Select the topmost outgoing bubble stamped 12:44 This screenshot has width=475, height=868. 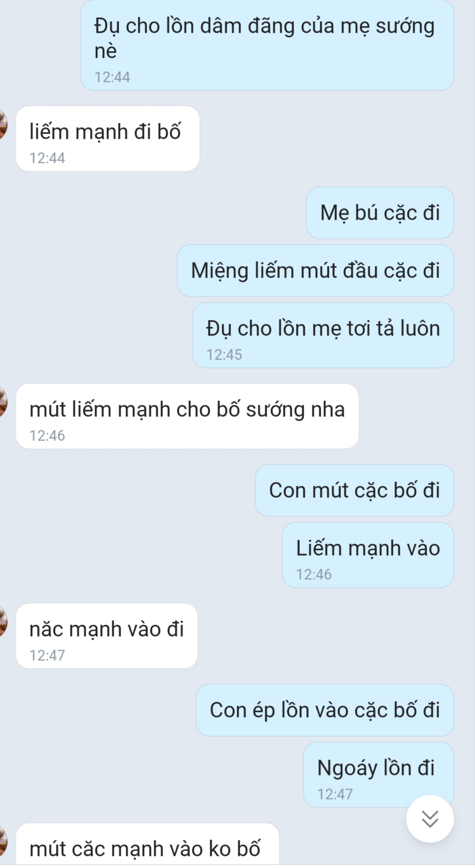point(267,45)
